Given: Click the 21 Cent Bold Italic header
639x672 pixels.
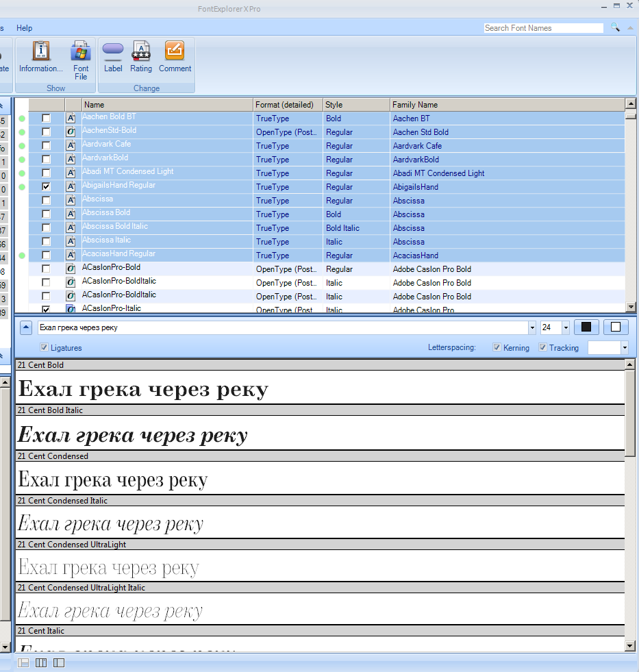Looking at the screenshot, I should click(x=320, y=410).
